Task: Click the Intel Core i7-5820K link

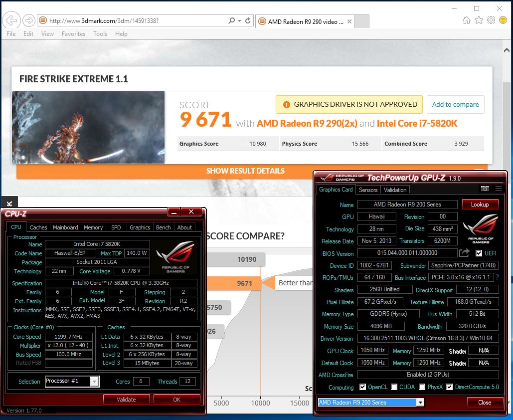Action: [417, 123]
